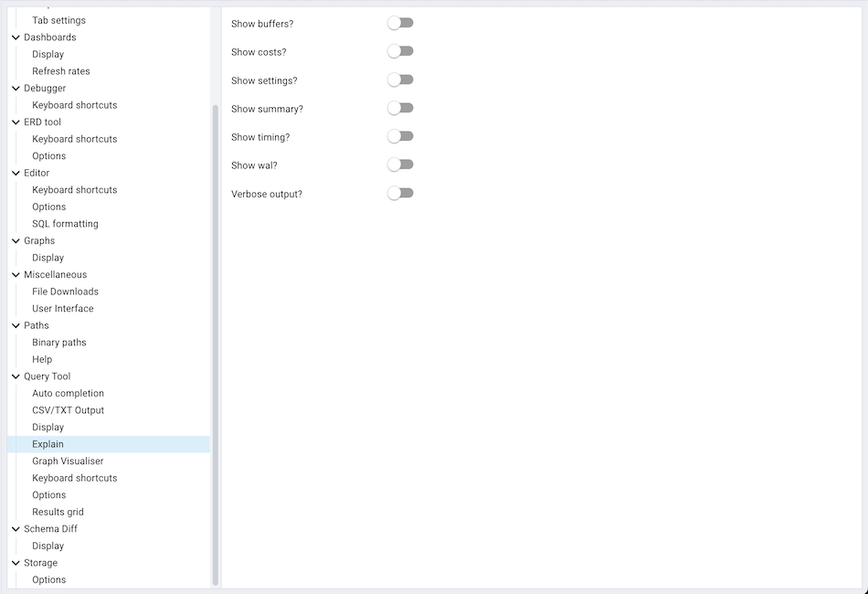The width and height of the screenshot is (868, 594).
Task: Open the CSV/TXT Output preferences
Action: click(67, 409)
